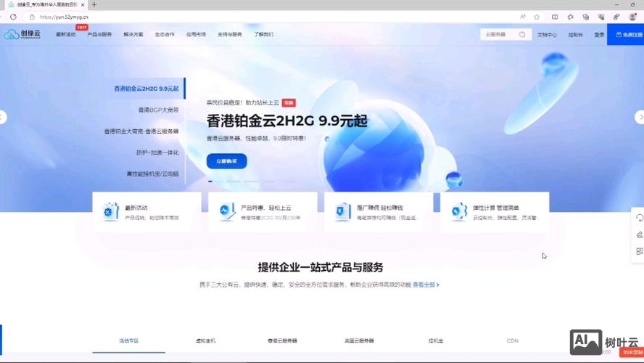Image resolution: width=644 pixels, height=363 pixels.
Task: Click the 最新活动 card icon
Action: pos(110,212)
